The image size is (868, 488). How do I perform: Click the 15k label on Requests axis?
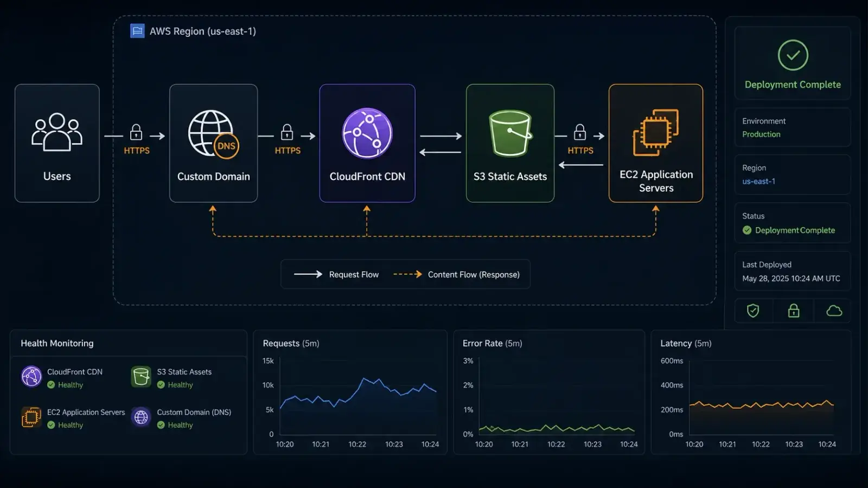point(268,361)
